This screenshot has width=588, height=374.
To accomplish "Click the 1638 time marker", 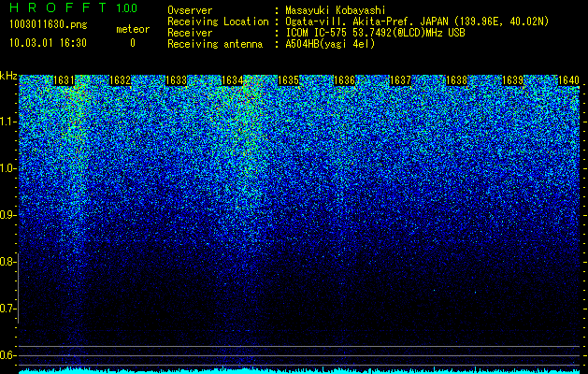I will coord(457,80).
